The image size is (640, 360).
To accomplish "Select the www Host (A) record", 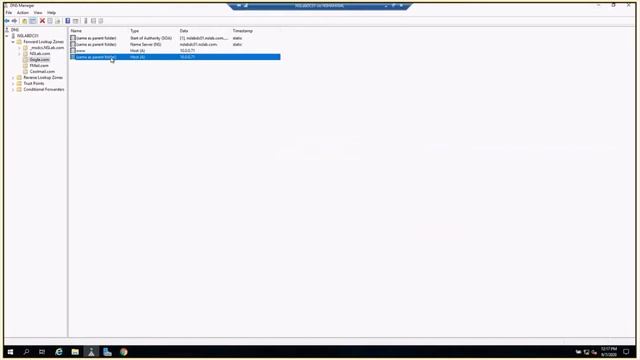I will tap(175, 51).
